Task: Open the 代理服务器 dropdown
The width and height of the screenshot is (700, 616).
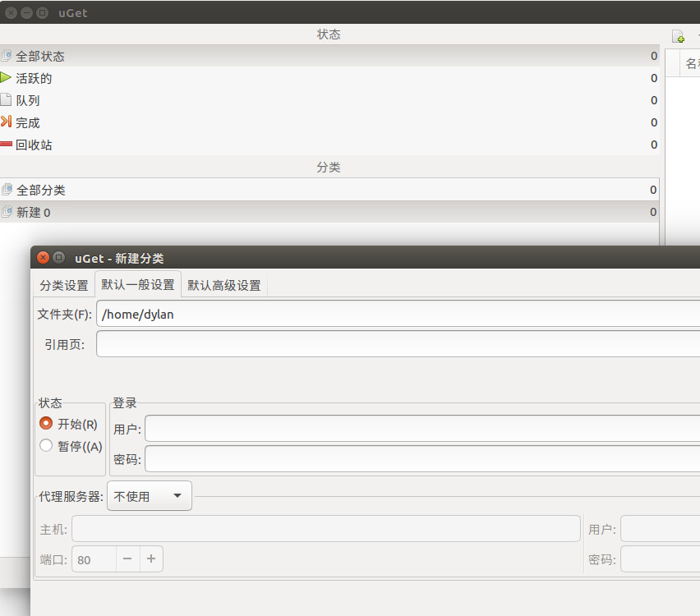Action: [x=150, y=495]
